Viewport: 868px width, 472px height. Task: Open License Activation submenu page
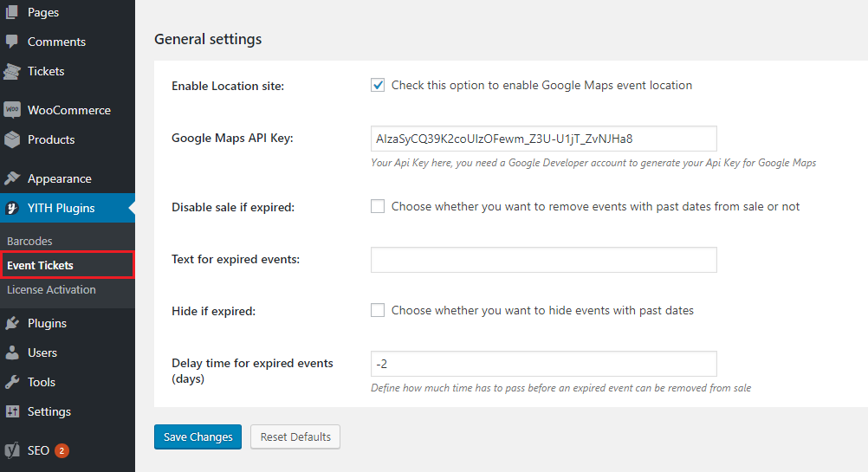(51, 289)
